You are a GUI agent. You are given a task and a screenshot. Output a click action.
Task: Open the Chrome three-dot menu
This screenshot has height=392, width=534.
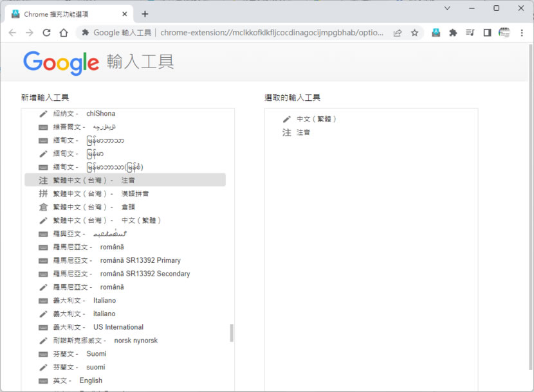click(x=522, y=33)
